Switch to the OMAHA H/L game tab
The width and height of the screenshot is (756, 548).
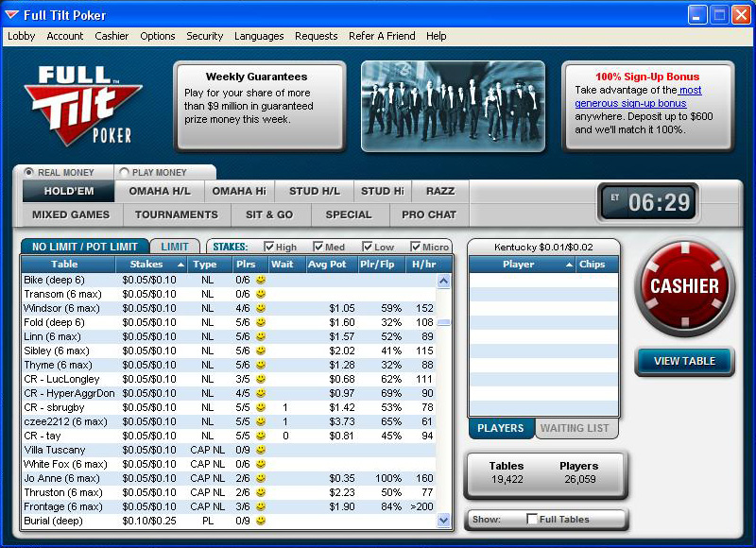click(x=160, y=192)
